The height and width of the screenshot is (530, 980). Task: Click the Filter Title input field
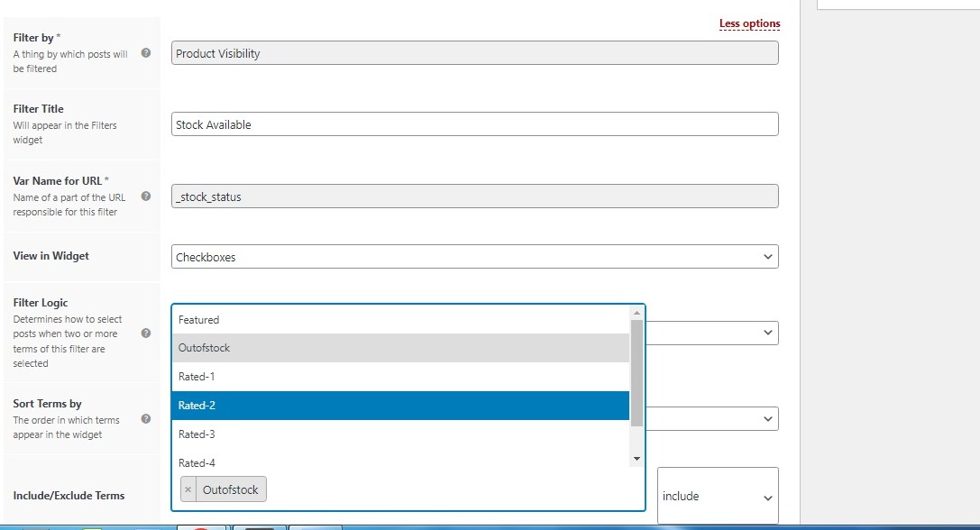click(474, 124)
